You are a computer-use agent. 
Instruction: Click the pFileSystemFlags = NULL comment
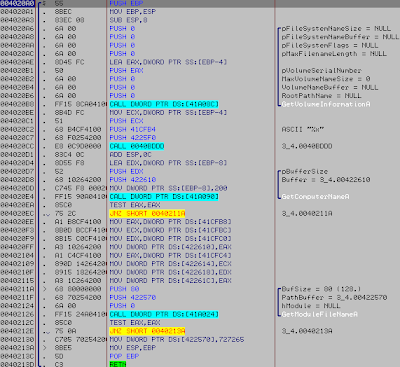coord(330,45)
